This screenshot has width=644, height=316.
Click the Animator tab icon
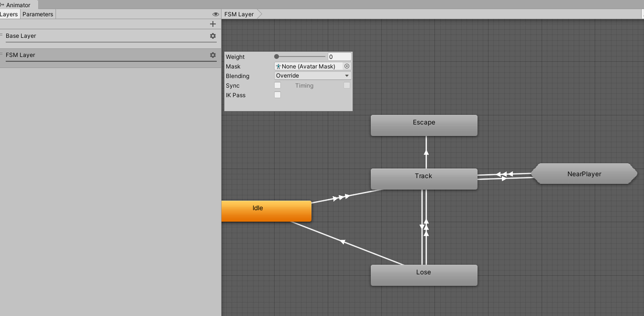[x=2, y=5]
